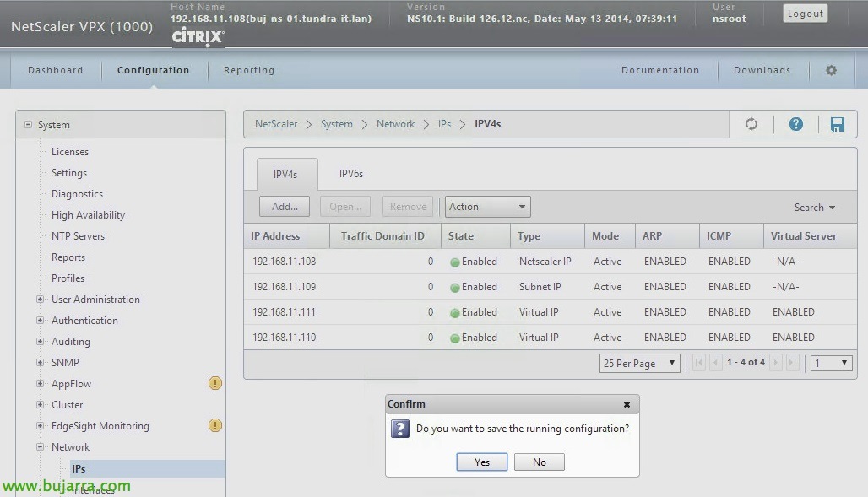Collapse the System tree node

point(28,125)
